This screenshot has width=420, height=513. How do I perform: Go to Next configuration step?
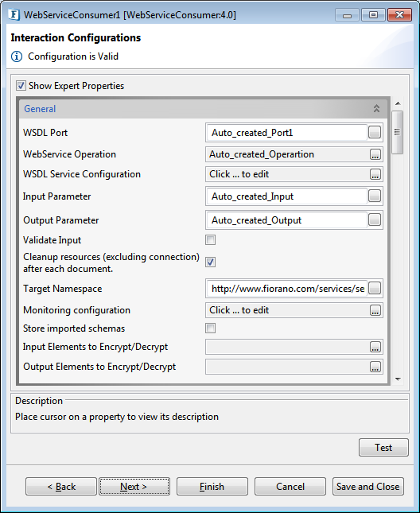(x=134, y=487)
